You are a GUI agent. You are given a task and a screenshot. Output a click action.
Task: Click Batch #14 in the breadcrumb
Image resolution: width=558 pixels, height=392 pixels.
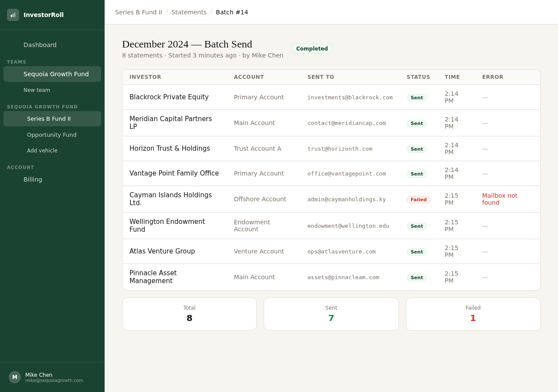(232, 12)
